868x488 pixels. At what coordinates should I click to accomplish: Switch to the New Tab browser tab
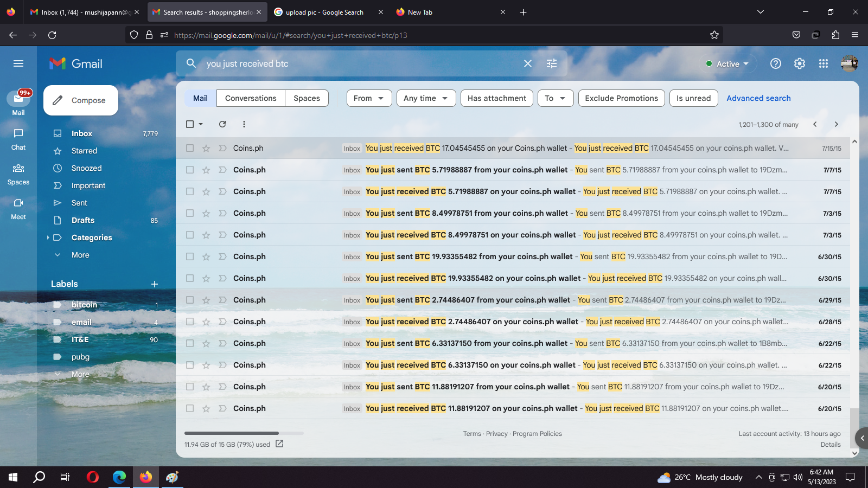tap(450, 12)
